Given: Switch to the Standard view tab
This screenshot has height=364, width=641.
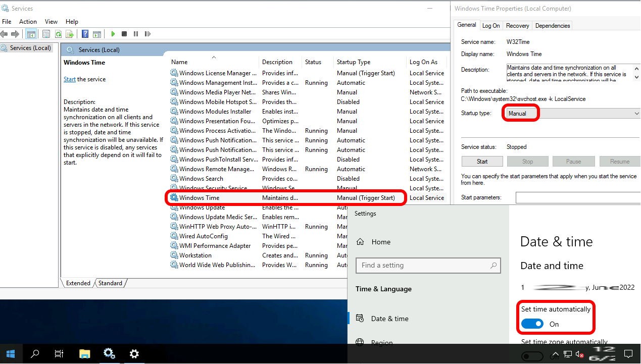Looking at the screenshot, I should [x=110, y=283].
